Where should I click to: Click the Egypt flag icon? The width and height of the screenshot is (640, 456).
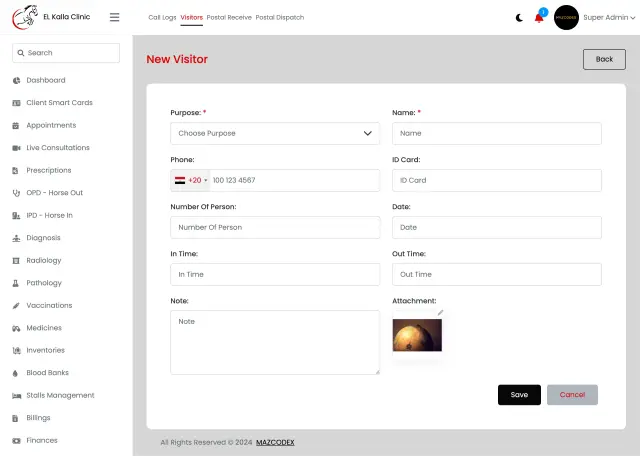tap(180, 180)
